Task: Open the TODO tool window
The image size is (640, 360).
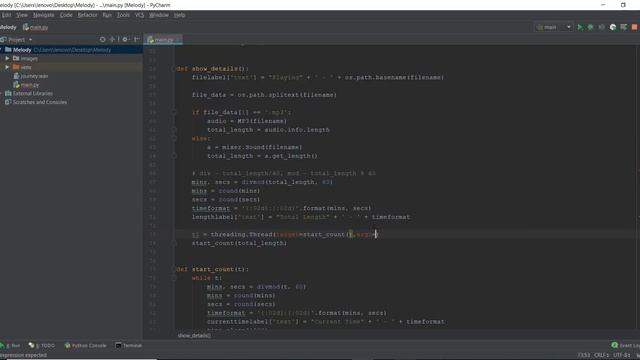Action: pyautogui.click(x=42, y=346)
